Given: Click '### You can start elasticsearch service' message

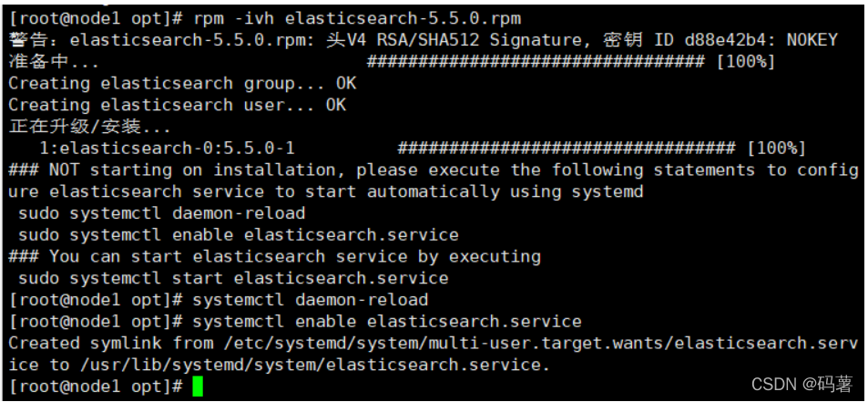Looking at the screenshot, I should 273,256.
